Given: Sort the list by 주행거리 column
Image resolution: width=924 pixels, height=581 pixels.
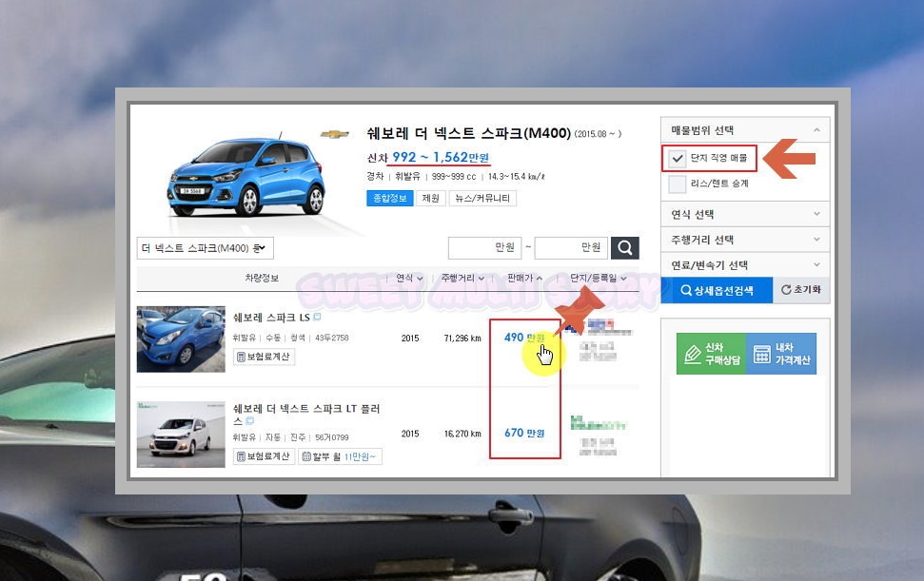Looking at the screenshot, I should coord(462,278).
